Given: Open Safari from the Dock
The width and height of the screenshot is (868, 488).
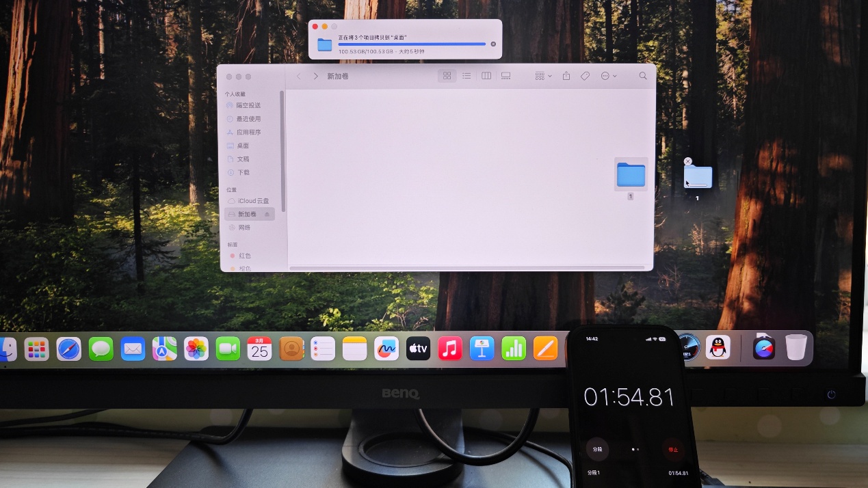Looking at the screenshot, I should (69, 349).
